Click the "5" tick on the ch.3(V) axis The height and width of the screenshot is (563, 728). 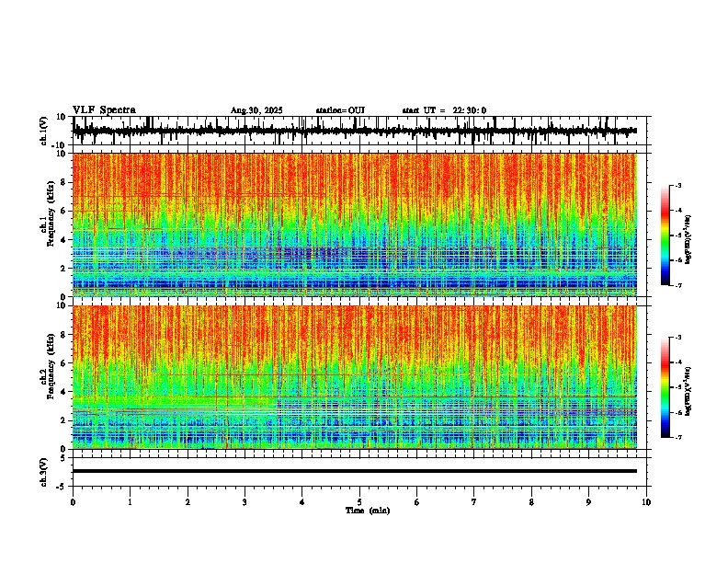[x=64, y=458]
